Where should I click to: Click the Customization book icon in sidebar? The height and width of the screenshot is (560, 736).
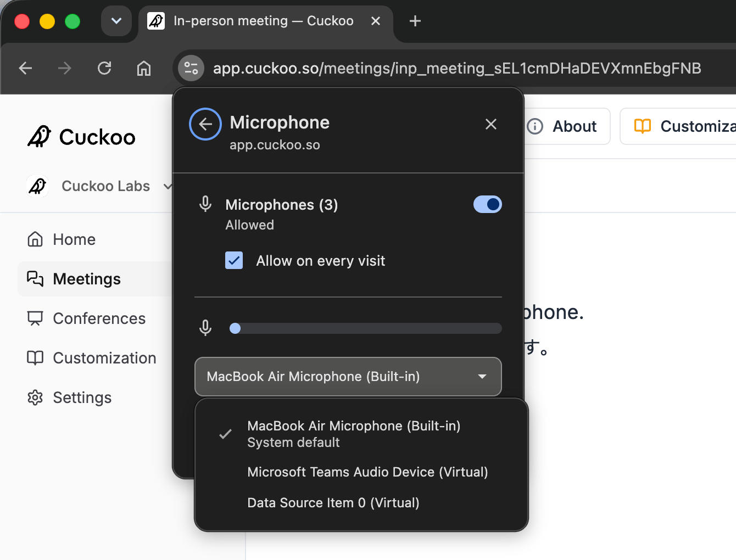click(35, 358)
